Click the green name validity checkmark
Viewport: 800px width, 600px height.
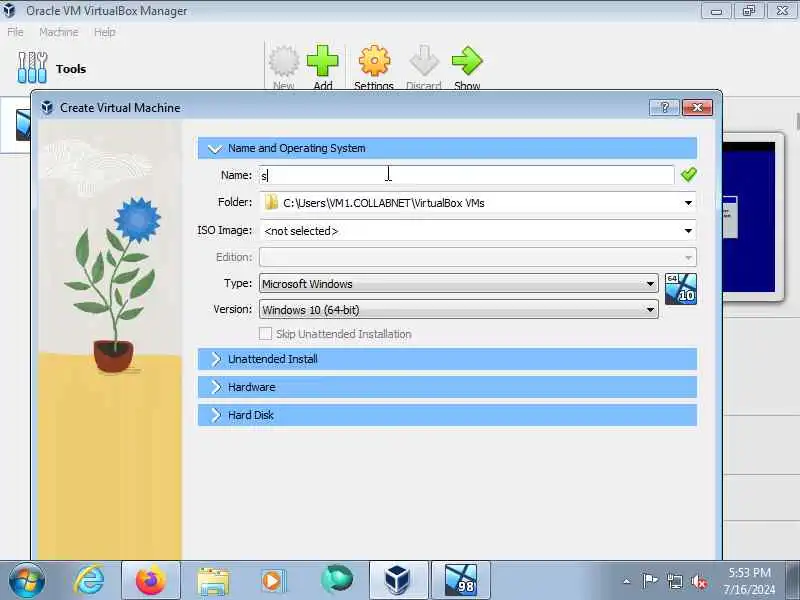coord(688,174)
